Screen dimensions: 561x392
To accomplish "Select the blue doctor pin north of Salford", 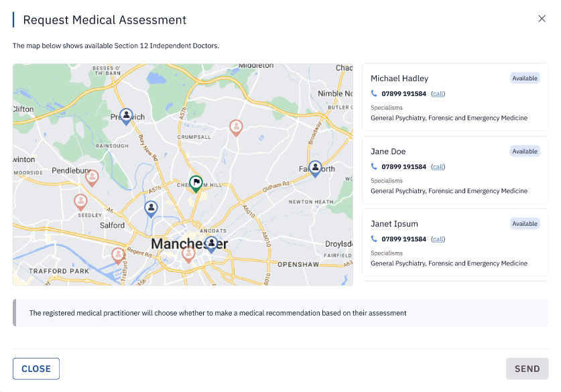I will [151, 209].
